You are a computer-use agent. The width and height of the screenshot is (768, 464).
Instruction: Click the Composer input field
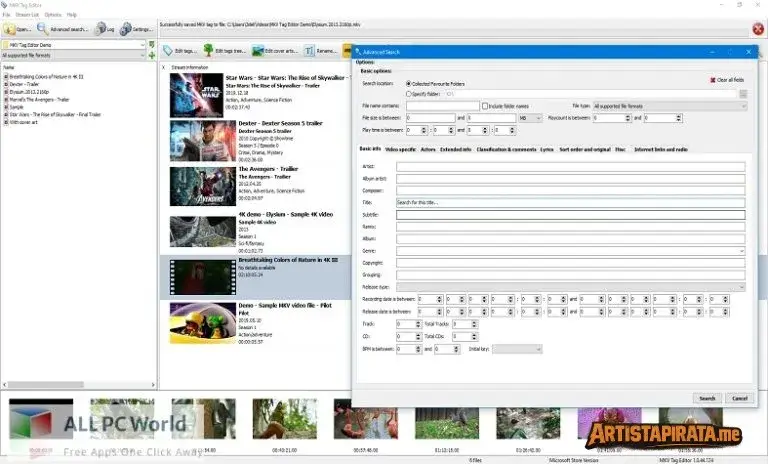pos(571,191)
